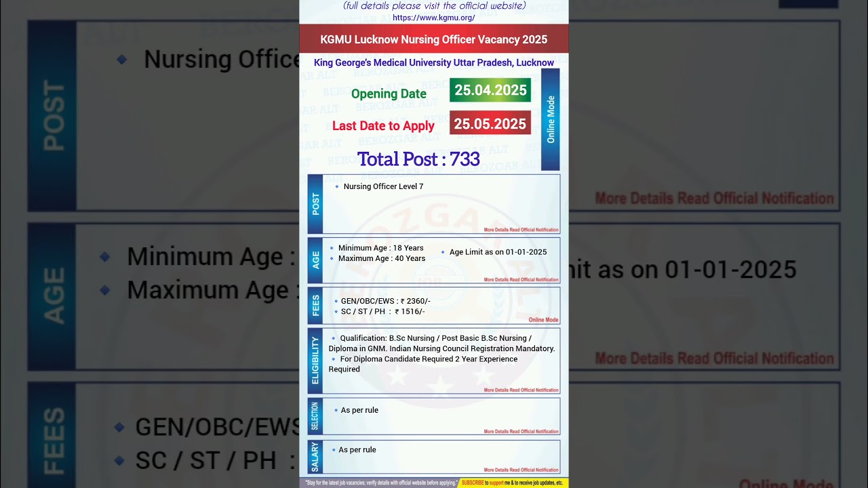Click 'More Details Read Official Notification' in the AGE box
The image size is (868, 488).
point(521,279)
